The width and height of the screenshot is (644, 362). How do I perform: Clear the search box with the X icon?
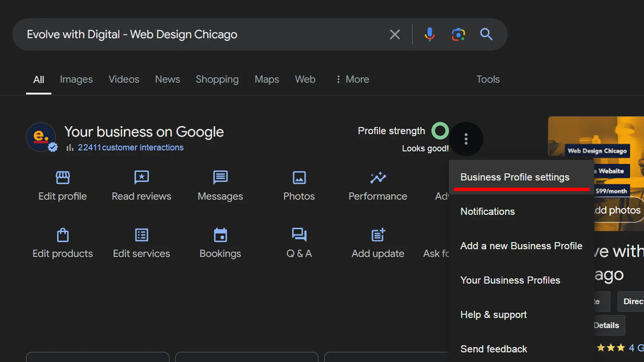click(x=395, y=34)
